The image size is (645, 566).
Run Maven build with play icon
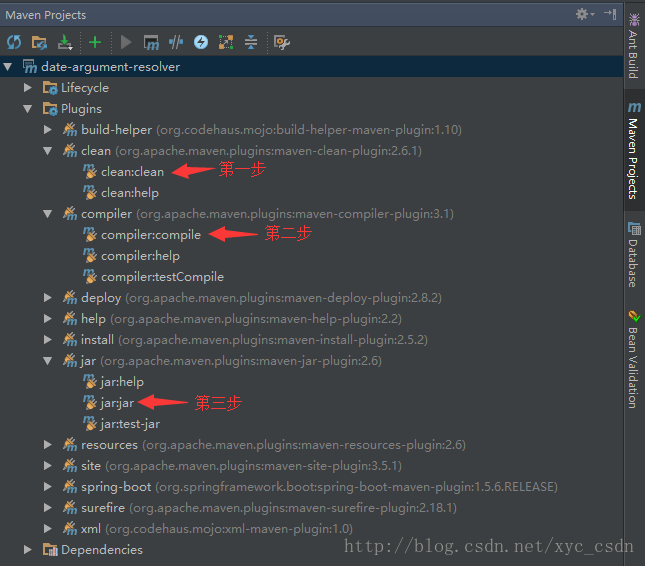click(126, 42)
